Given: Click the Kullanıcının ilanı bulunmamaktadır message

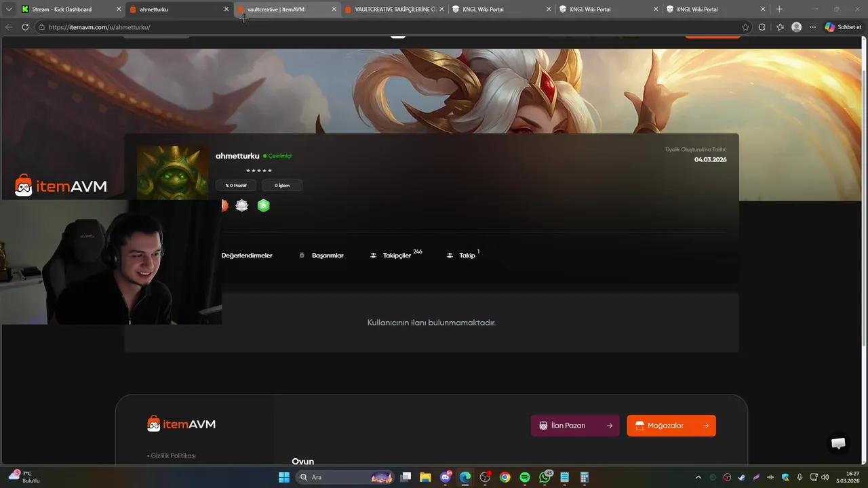Looking at the screenshot, I should pyautogui.click(x=431, y=323).
